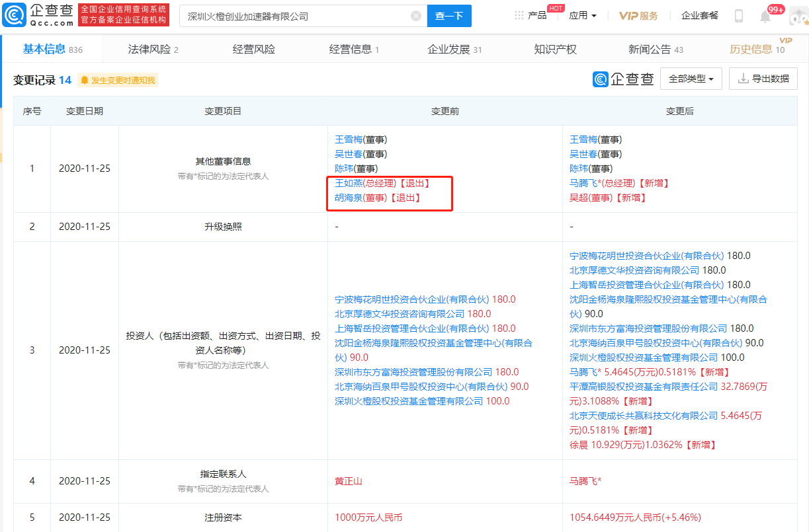Open the mobile app phone icon

(739, 16)
